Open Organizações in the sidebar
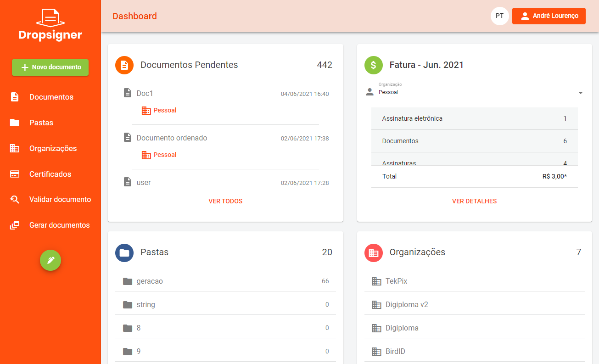 pos(50,148)
